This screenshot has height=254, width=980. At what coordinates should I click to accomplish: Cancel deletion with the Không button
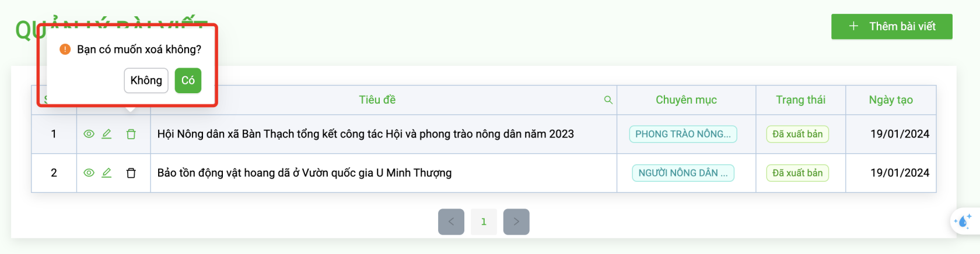(x=146, y=80)
